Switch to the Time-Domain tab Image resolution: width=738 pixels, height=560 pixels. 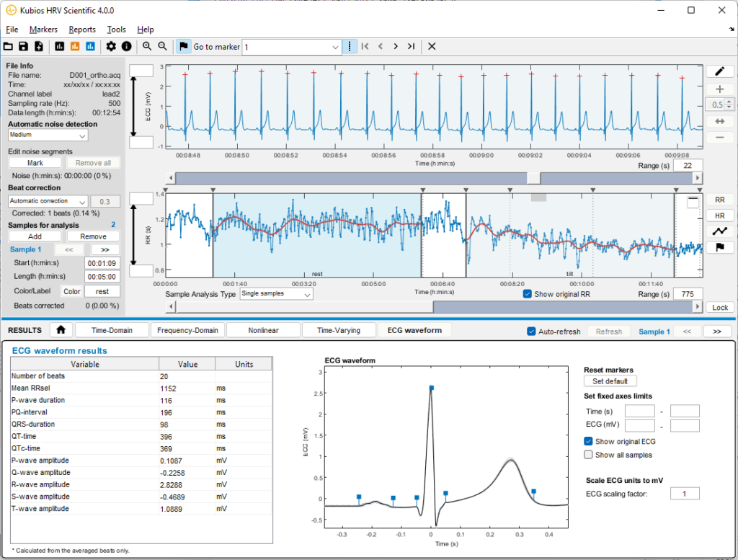[112, 330]
